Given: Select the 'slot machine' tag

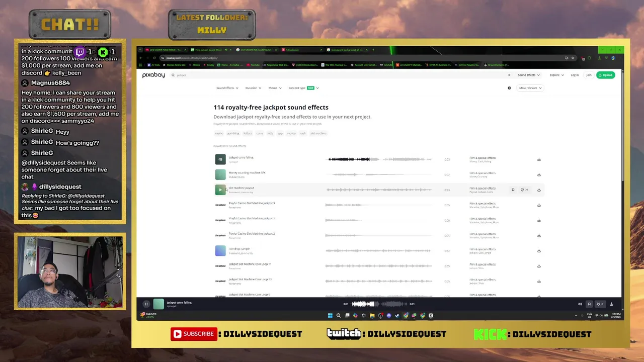Looking at the screenshot, I should (x=318, y=133).
